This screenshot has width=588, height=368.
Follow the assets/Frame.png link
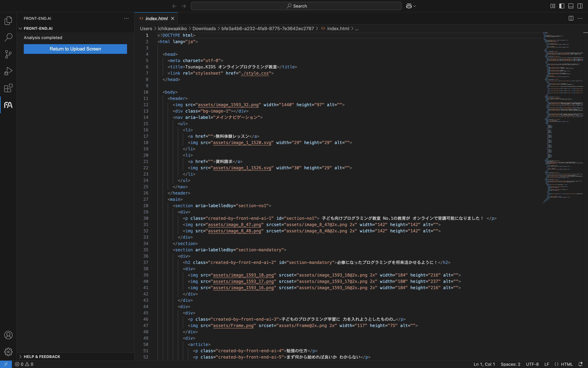(233, 326)
